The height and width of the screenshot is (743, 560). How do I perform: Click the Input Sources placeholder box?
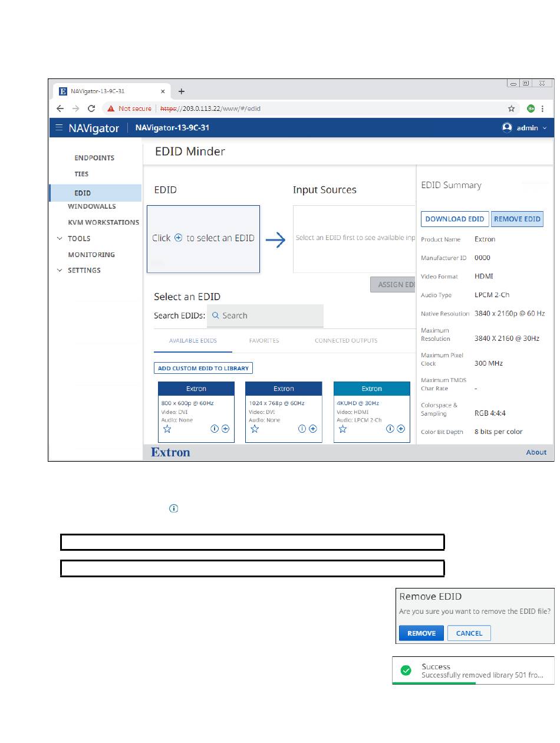click(354, 239)
